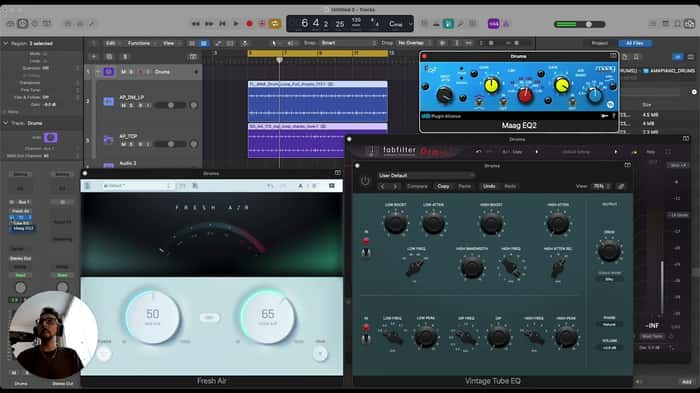Viewport: 700px width, 393px height.
Task: Toggle the Link button between Fresh Air knobs
Action: 209,318
